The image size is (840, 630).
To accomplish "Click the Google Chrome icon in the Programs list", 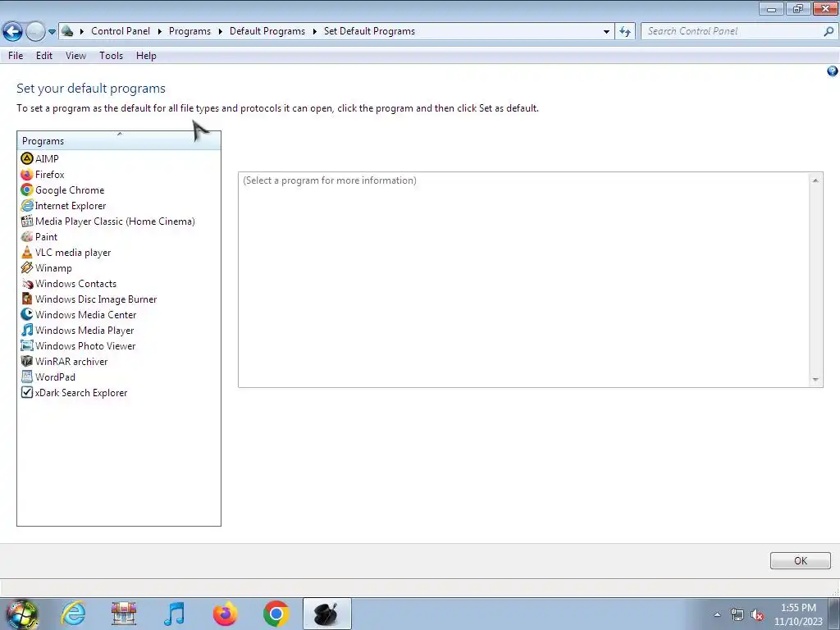I will point(27,189).
